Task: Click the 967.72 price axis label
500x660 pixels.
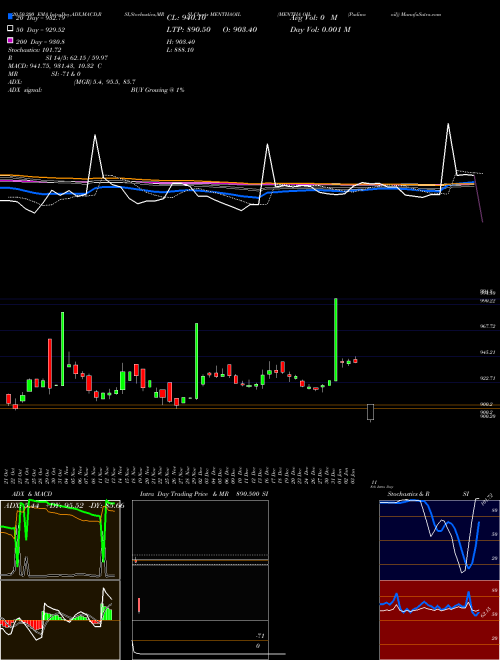Action: pyautogui.click(x=488, y=326)
